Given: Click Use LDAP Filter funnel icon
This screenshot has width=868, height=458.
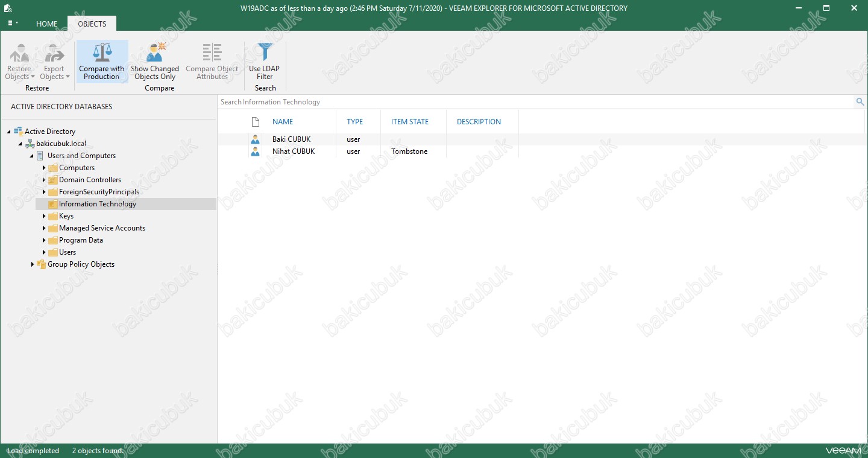Looking at the screenshot, I should (x=265, y=52).
